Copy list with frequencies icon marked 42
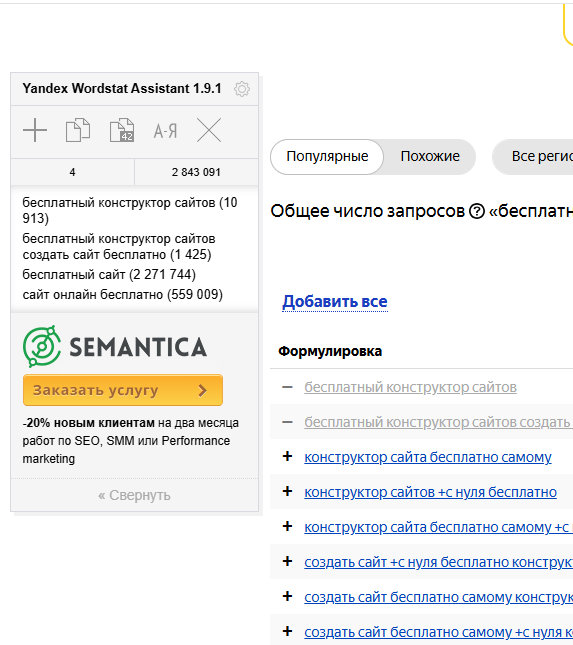Screen dimensions: 573x645 [x=122, y=130]
